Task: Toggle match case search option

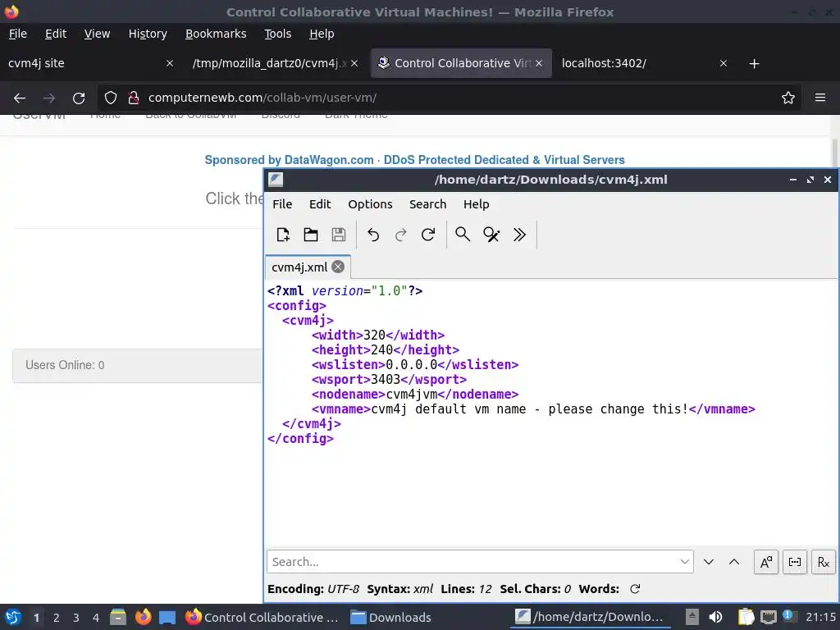Action: pyautogui.click(x=766, y=562)
